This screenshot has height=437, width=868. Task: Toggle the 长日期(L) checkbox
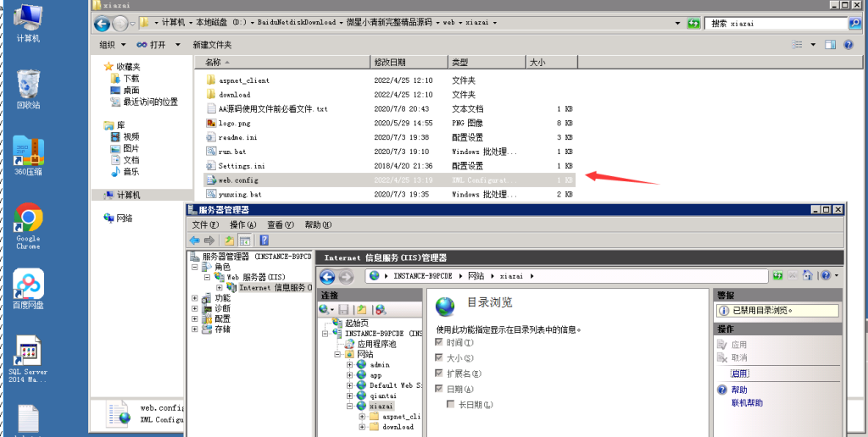tap(451, 404)
